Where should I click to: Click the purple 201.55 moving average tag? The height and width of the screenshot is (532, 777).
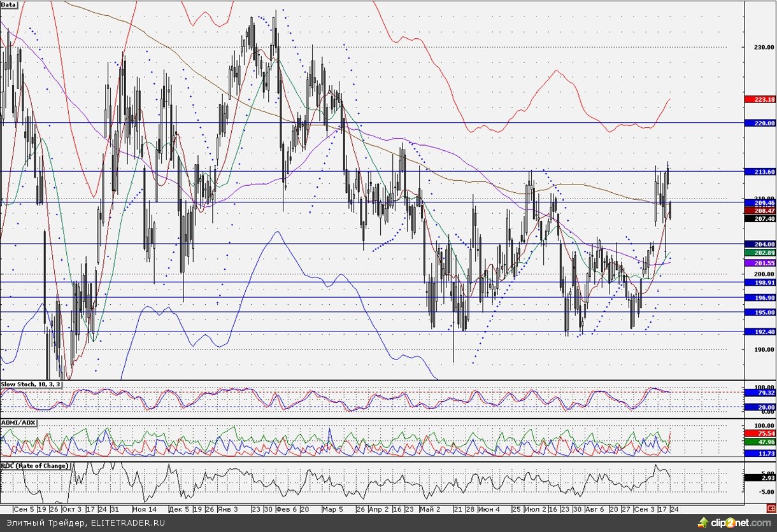coord(759,263)
